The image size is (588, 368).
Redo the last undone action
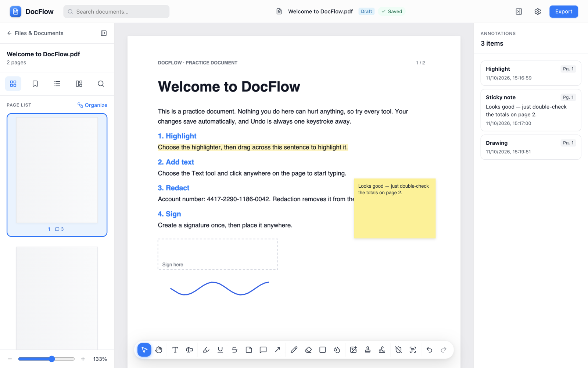444,350
